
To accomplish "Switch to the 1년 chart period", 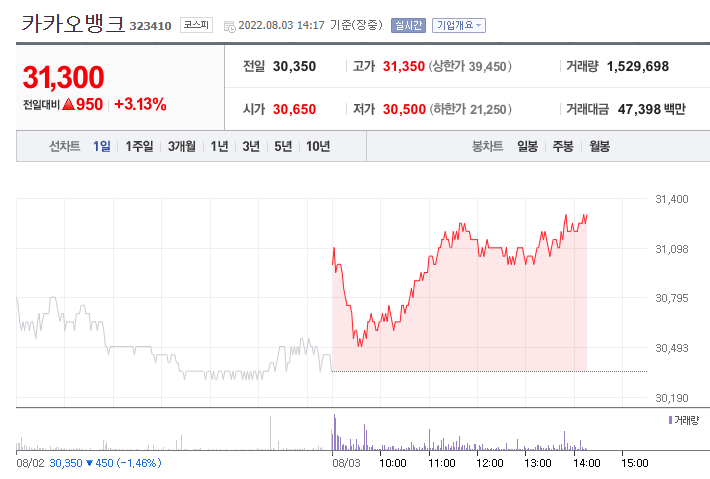I will click(220, 146).
